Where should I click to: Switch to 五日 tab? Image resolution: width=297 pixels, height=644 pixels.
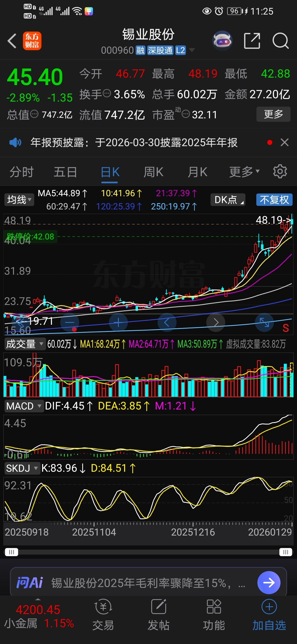pyautogui.click(x=65, y=172)
